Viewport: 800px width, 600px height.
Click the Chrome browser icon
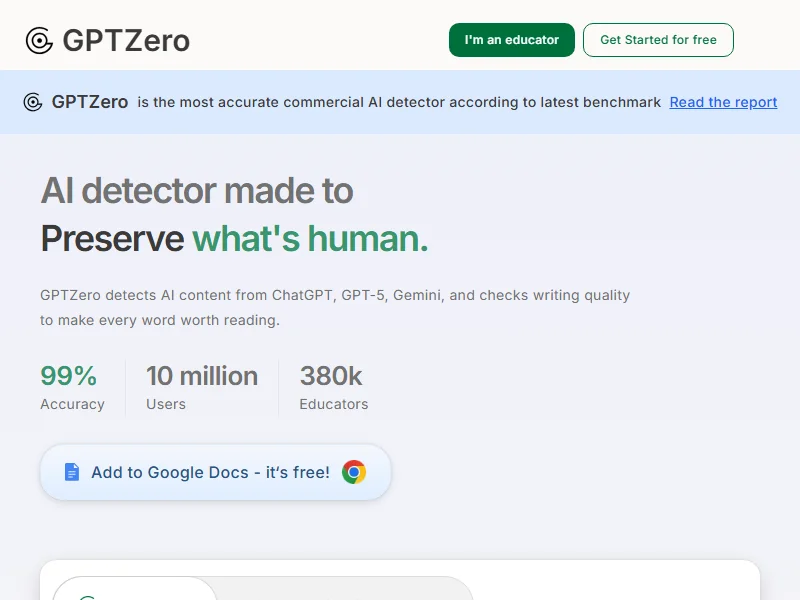tap(354, 472)
